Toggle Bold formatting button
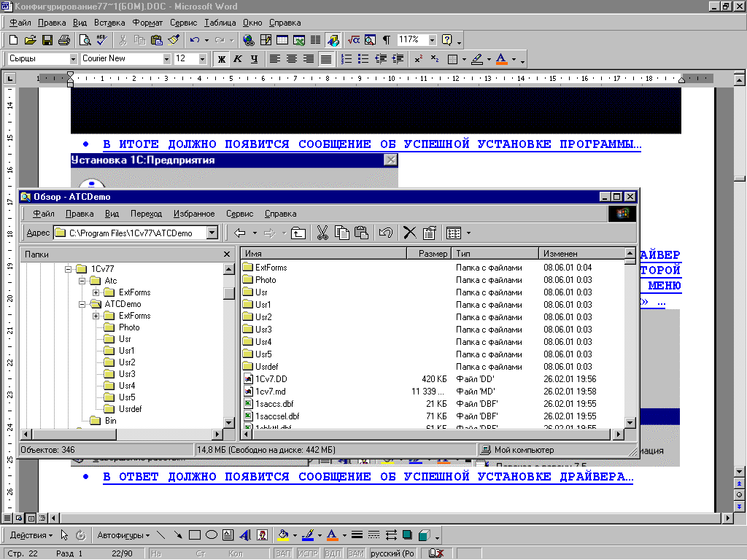This screenshot has height=560, width=747. tap(222, 59)
